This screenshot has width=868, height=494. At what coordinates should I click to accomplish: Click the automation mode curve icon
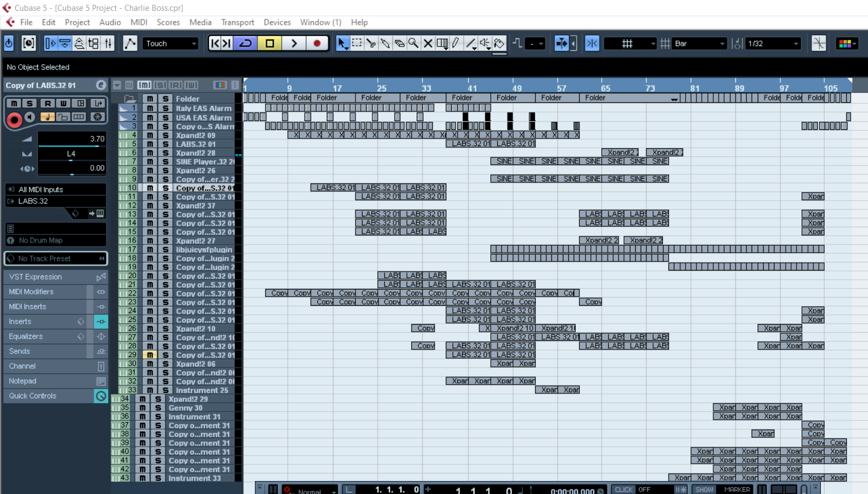[130, 43]
